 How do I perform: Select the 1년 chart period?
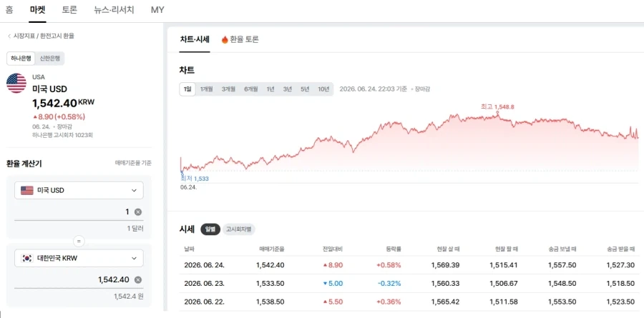coord(270,89)
